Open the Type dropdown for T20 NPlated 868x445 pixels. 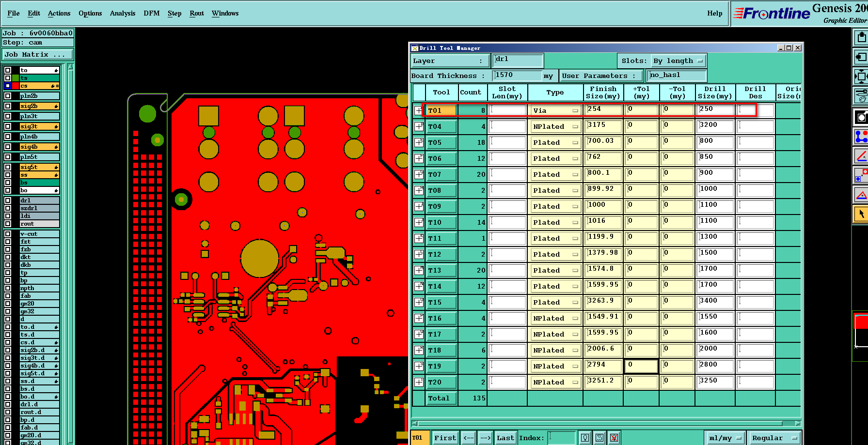pyautogui.click(x=555, y=382)
